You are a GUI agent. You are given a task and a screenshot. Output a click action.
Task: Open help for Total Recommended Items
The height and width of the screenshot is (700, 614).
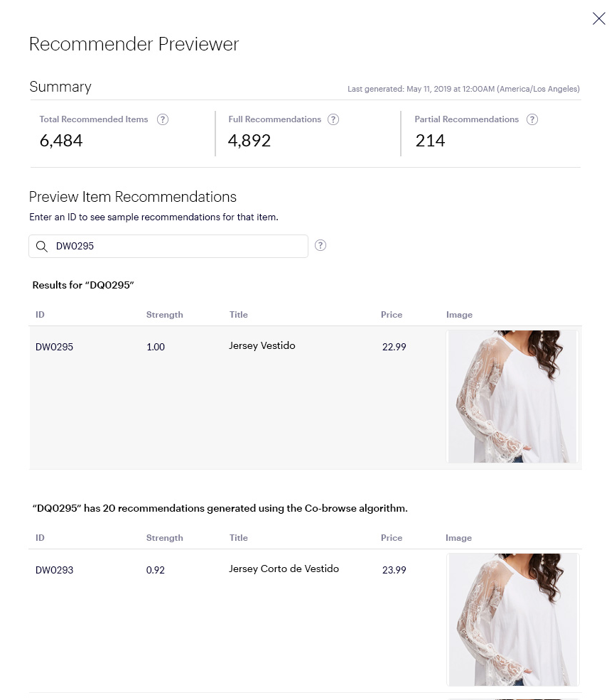point(163,119)
